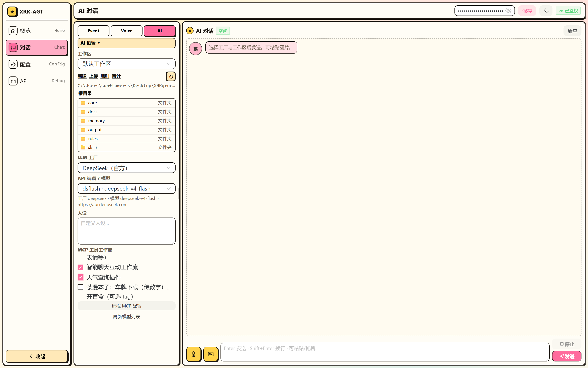Click the XRK-AGT star logo icon
This screenshot has height=368, width=588.
click(x=12, y=11)
